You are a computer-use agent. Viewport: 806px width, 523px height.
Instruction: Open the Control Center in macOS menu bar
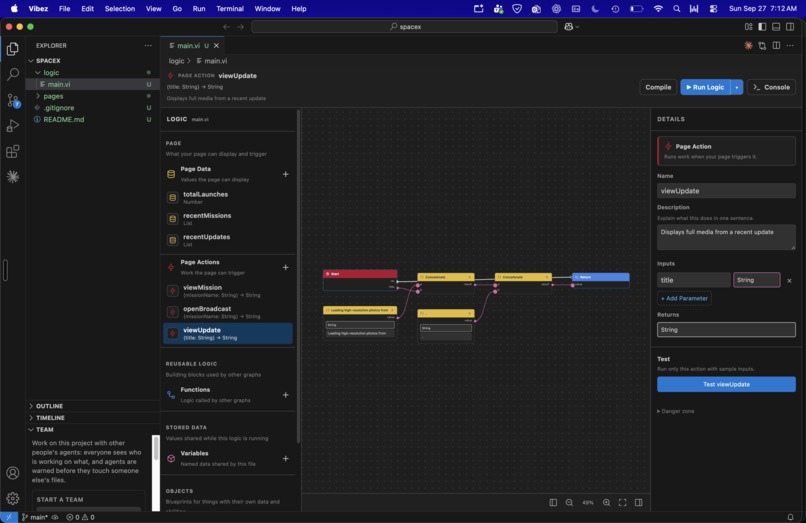[x=713, y=9]
